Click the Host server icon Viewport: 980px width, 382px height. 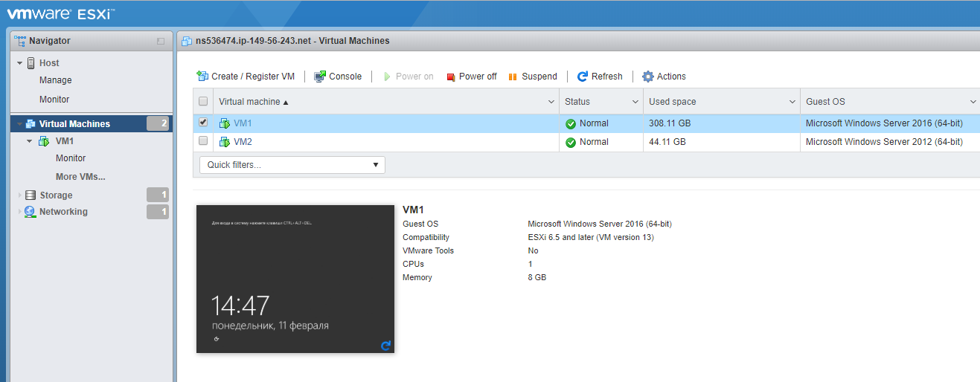(31, 63)
